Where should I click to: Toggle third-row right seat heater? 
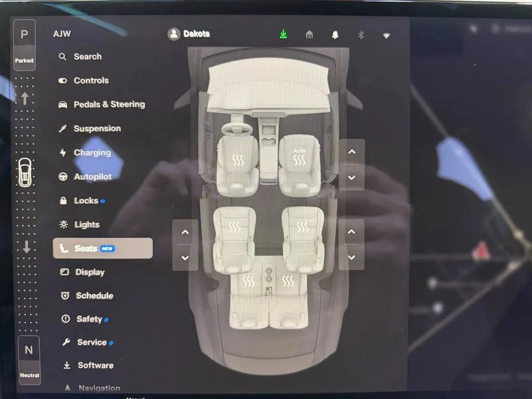click(x=287, y=282)
